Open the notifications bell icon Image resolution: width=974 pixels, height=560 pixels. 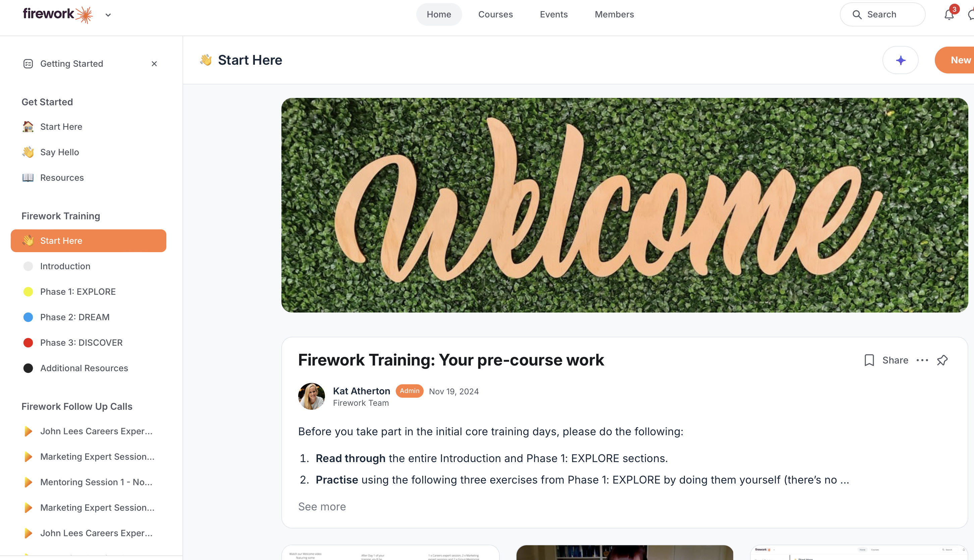pyautogui.click(x=949, y=15)
